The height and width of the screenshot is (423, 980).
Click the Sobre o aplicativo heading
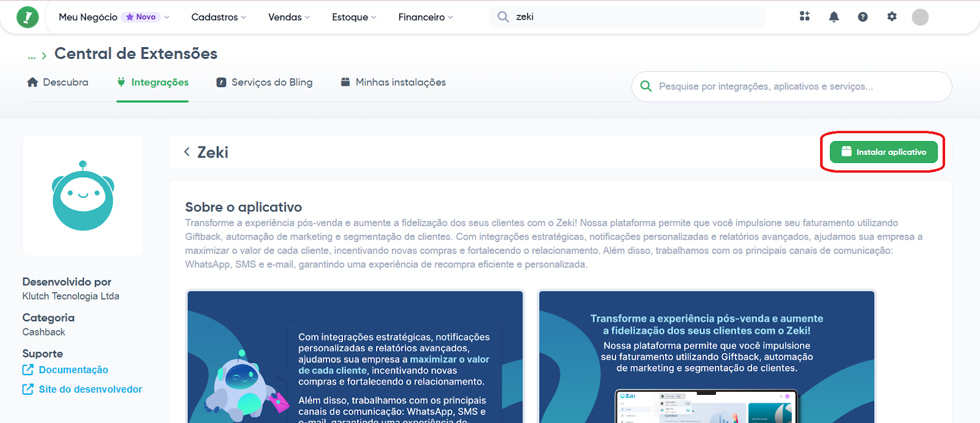[244, 207]
